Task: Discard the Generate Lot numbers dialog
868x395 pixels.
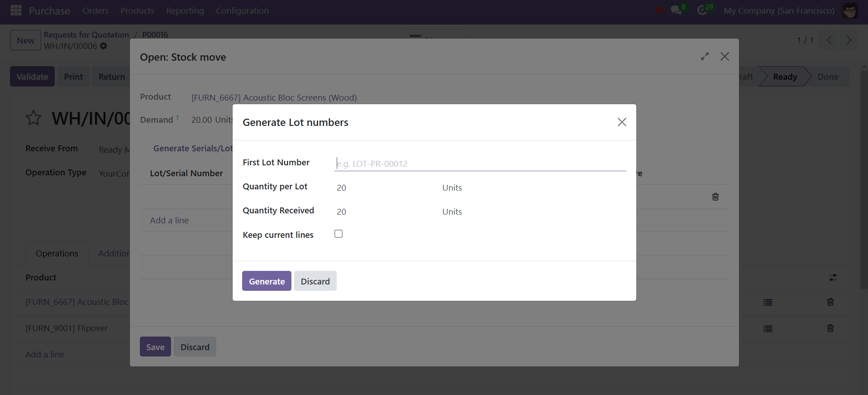Action: (315, 281)
